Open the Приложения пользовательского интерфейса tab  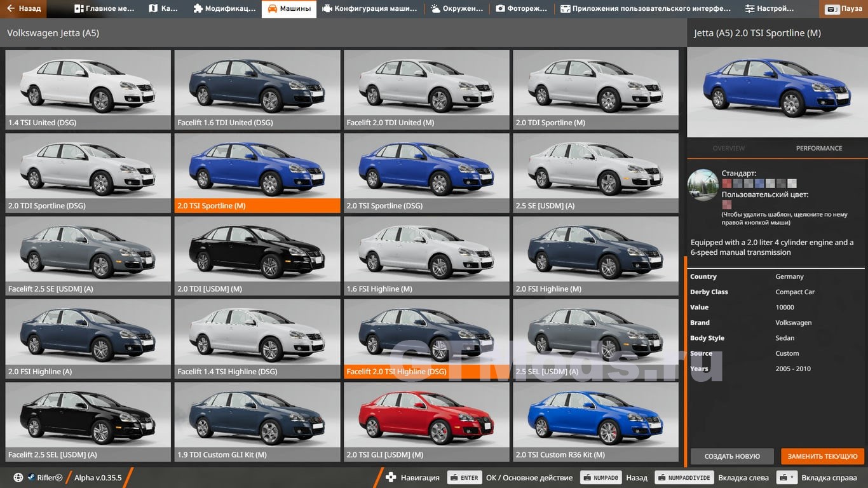(x=646, y=9)
